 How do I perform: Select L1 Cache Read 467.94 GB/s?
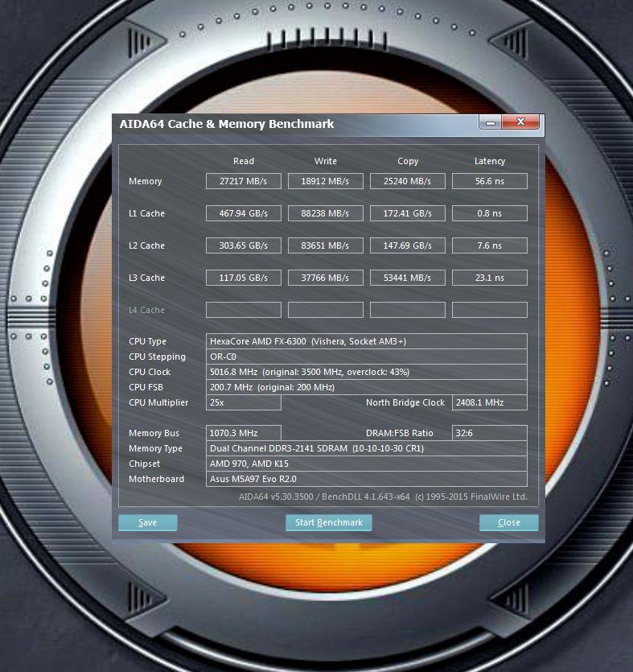click(x=243, y=213)
